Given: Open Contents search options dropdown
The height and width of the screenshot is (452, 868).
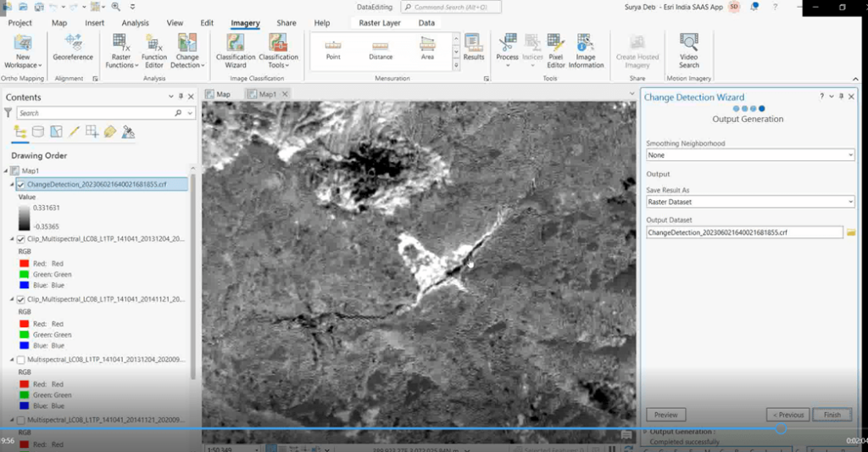Looking at the screenshot, I should click(x=190, y=113).
